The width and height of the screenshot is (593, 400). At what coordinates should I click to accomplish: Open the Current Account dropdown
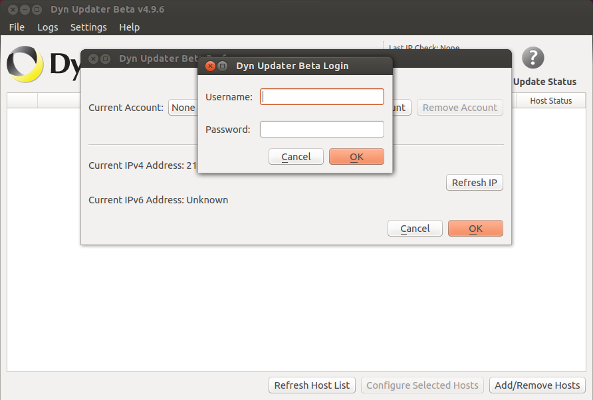click(x=183, y=108)
